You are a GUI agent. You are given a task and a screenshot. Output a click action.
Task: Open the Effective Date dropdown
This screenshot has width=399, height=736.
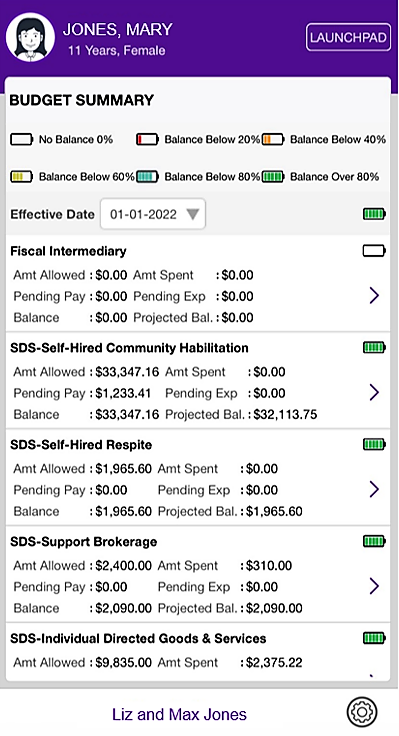click(153, 214)
